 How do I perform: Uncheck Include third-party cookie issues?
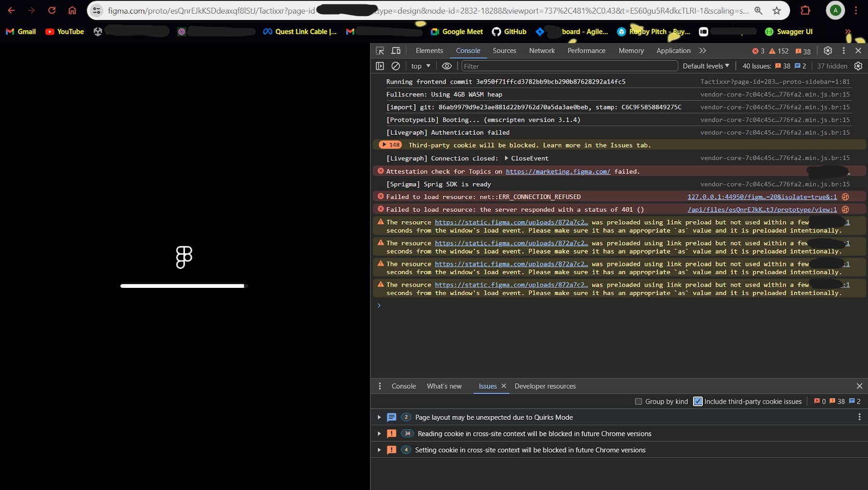pyautogui.click(x=698, y=401)
